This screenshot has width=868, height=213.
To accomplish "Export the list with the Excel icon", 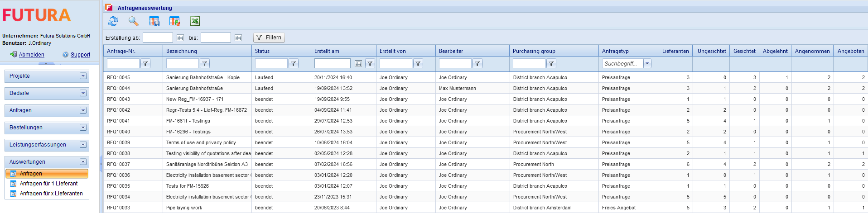I will pos(195,21).
